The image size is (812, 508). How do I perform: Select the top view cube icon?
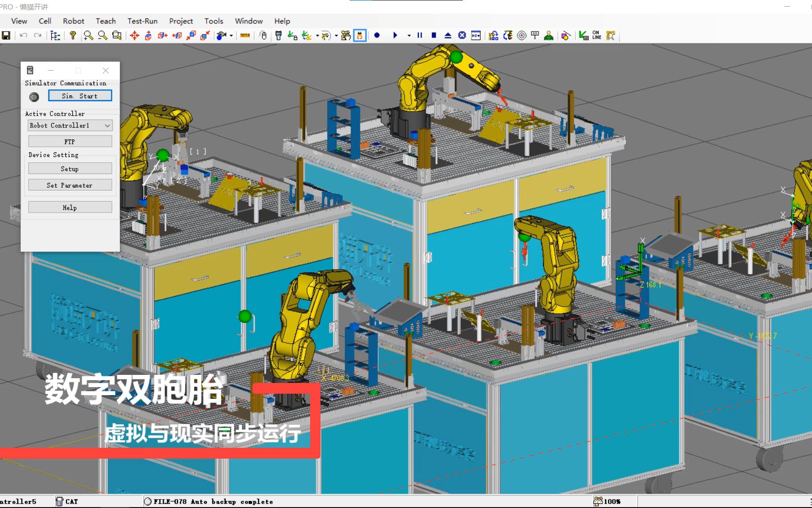point(148,36)
